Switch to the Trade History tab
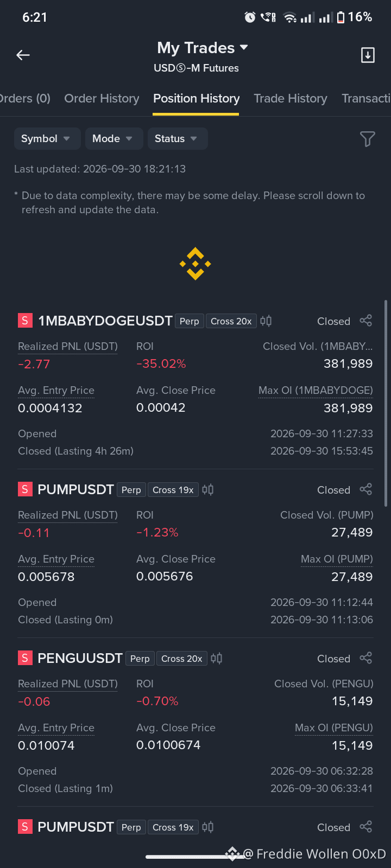Viewport: 391px width, 868px height. pyautogui.click(x=291, y=98)
